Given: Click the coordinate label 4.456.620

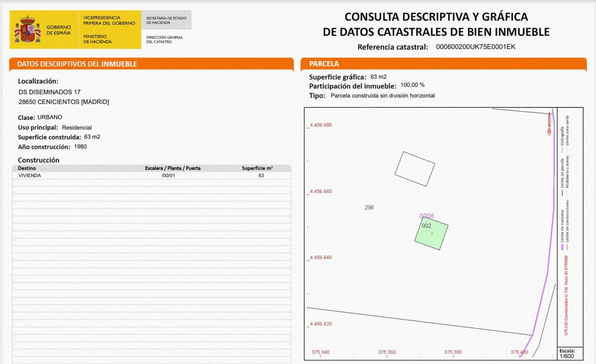Looking at the screenshot, I should [321, 324].
